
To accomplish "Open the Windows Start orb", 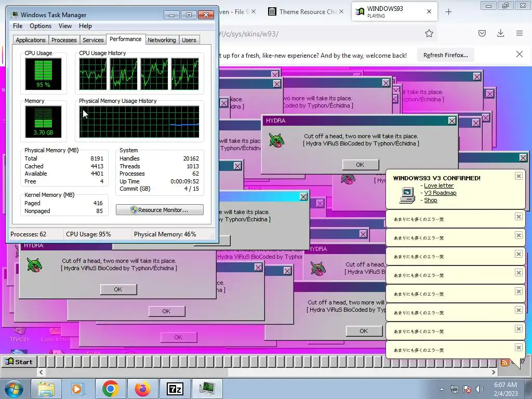I will coord(14,389).
